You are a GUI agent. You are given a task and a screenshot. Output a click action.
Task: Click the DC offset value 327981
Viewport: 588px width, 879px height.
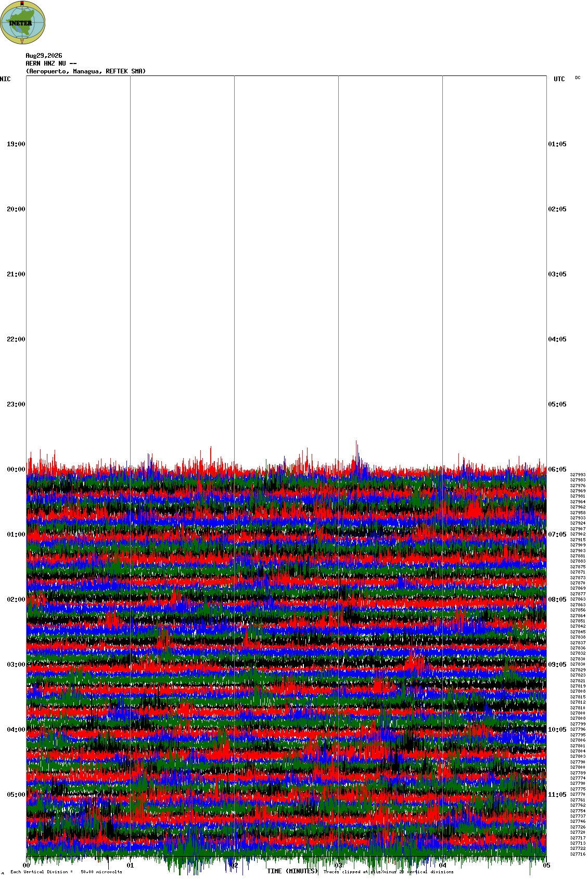578,496
